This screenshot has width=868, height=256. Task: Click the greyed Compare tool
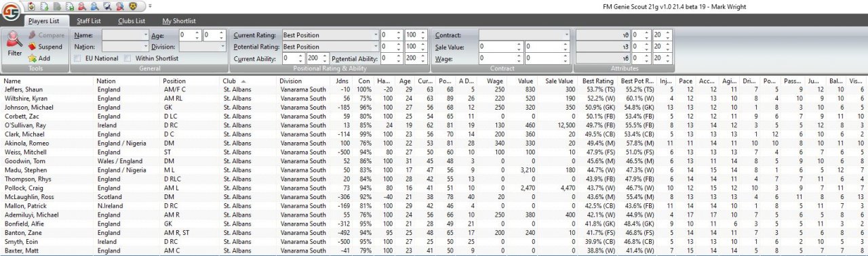(46, 35)
